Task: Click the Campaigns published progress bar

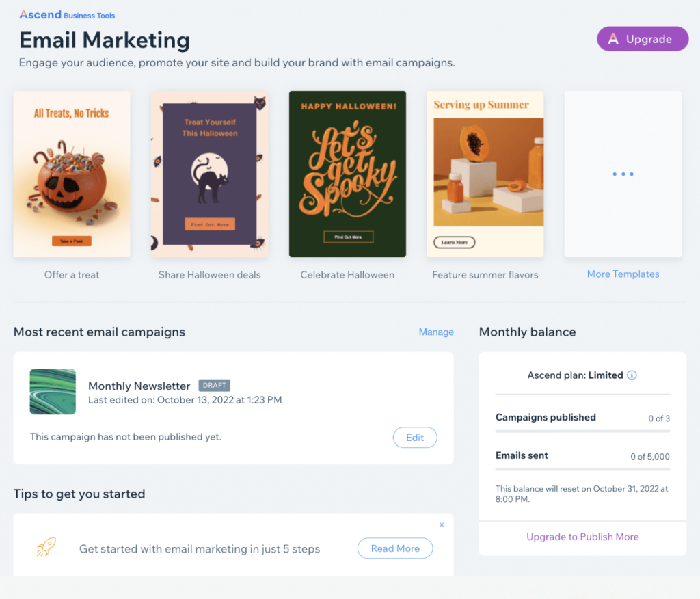Action: tap(582, 430)
